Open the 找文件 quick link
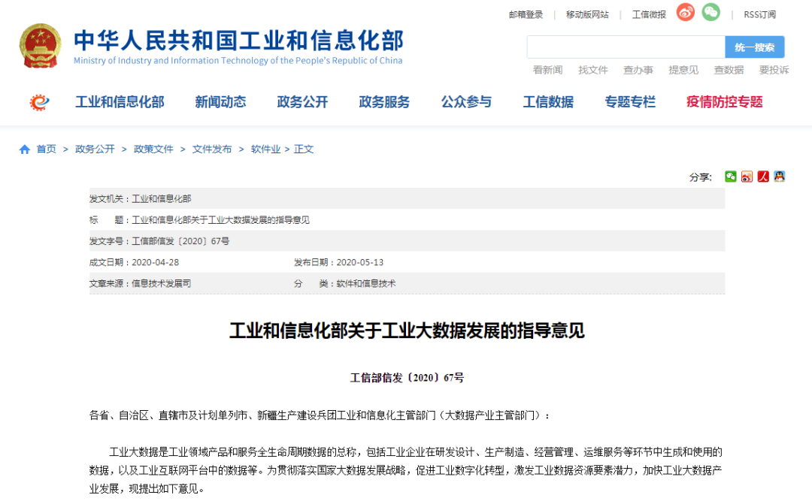Image resolution: width=812 pixels, height=504 pixels. [x=593, y=70]
